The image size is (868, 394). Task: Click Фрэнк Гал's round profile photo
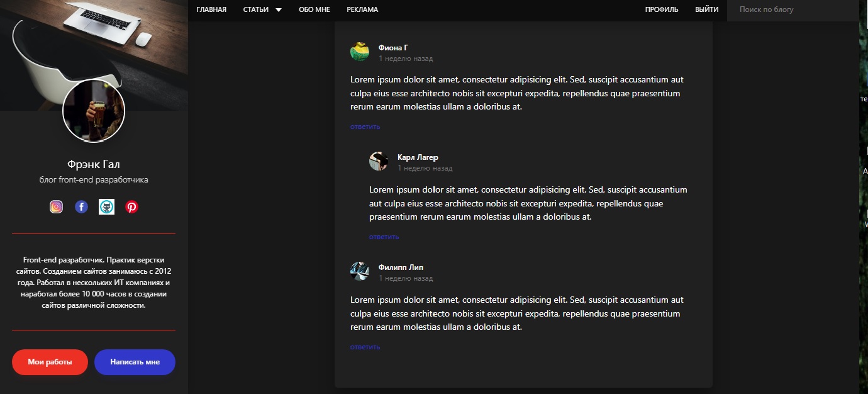tap(94, 111)
